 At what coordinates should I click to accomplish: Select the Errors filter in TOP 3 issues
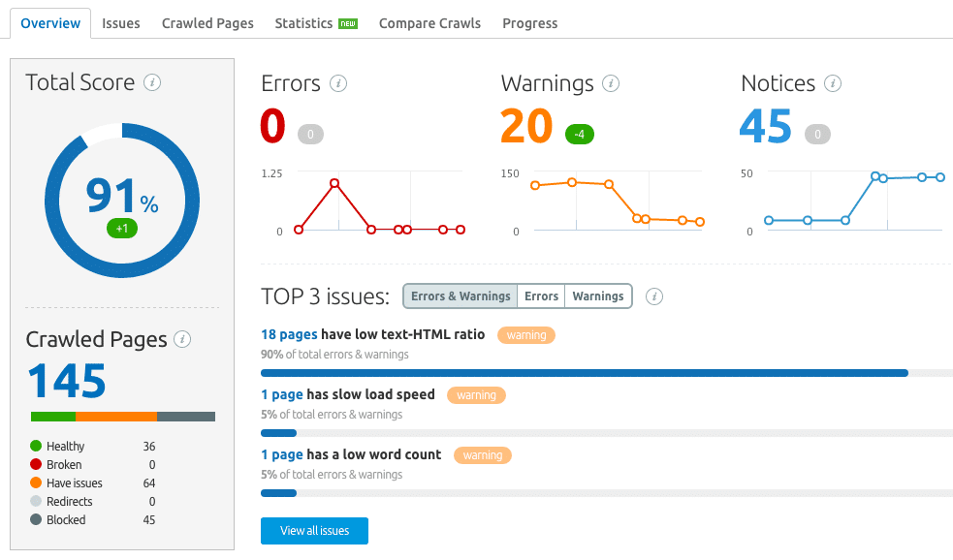click(x=541, y=296)
